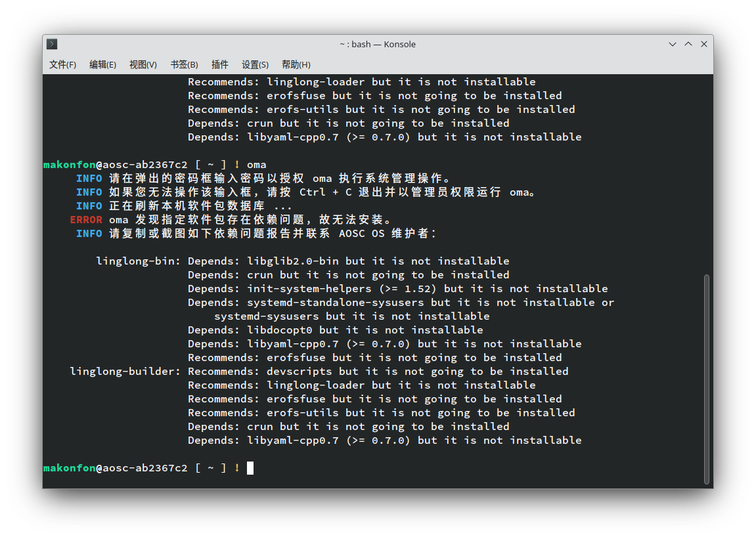756x539 pixels.
Task: Click the 'linglong-builder:' package label
Action: click(125, 372)
